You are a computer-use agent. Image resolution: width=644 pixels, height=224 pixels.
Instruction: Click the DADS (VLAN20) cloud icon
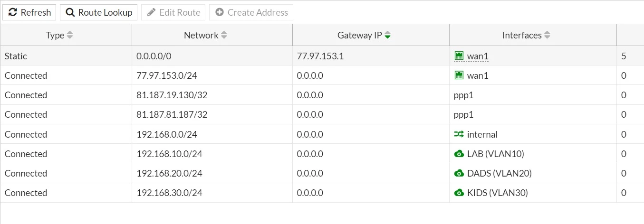tap(459, 173)
